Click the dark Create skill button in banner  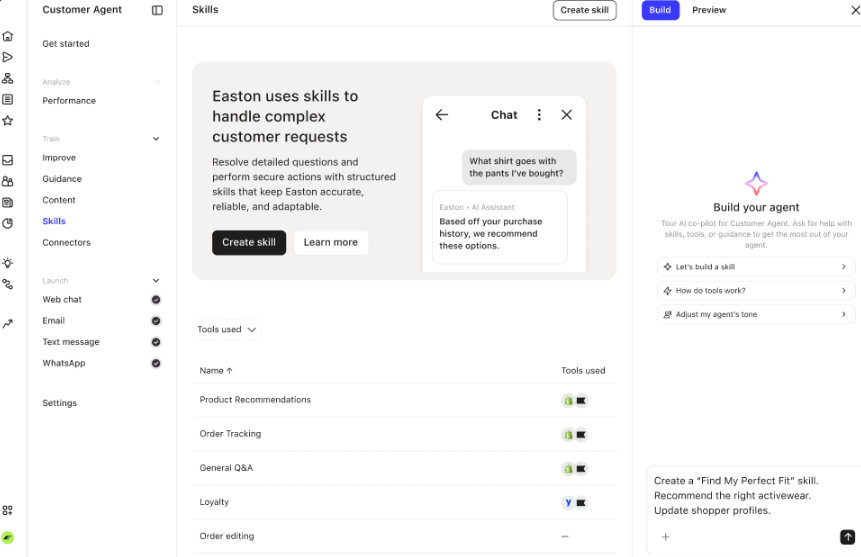pos(249,242)
